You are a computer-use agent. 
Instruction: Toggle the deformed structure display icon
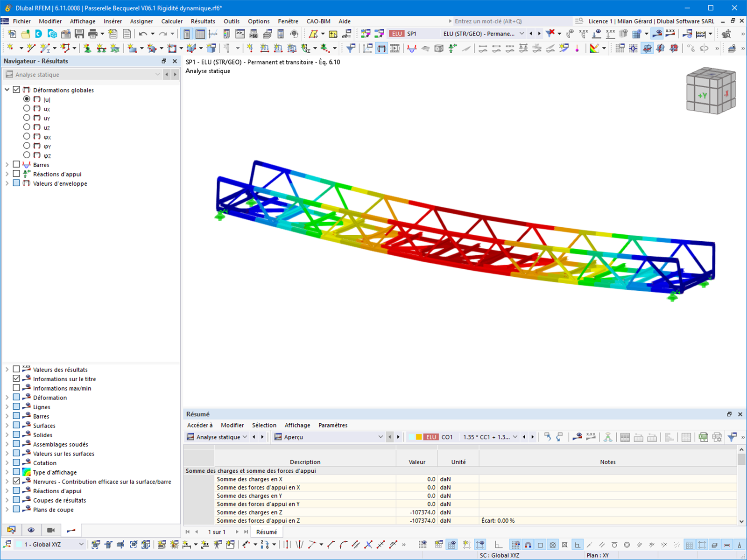381,48
